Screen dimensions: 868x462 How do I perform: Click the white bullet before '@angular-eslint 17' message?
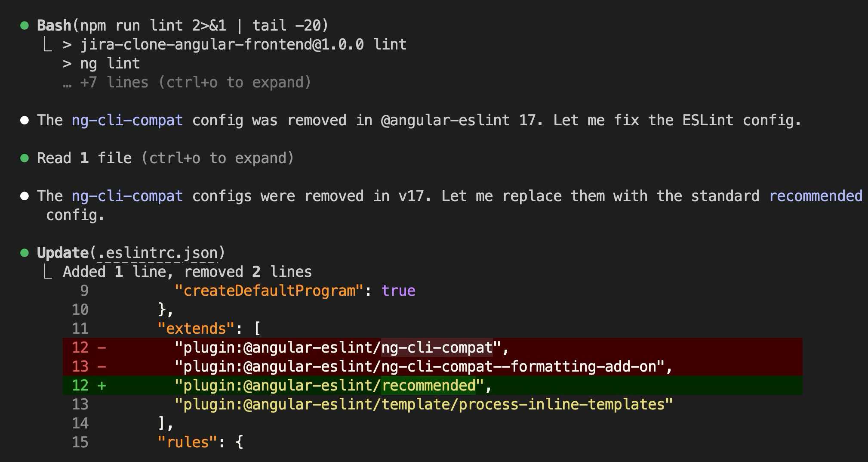25,121
